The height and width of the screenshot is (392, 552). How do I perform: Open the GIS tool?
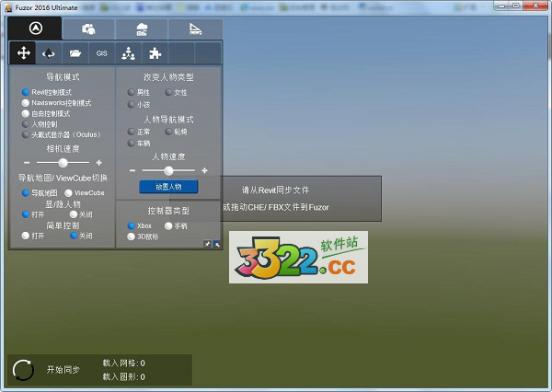(x=102, y=53)
